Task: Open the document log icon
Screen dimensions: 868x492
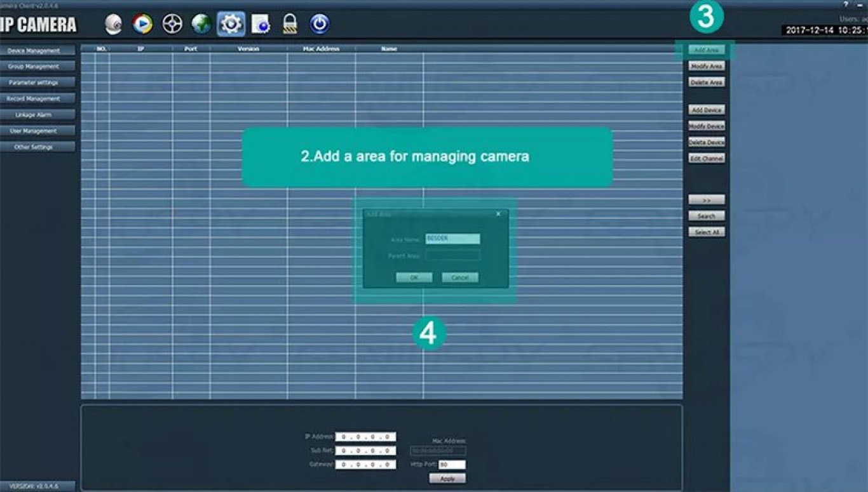Action: coord(261,24)
